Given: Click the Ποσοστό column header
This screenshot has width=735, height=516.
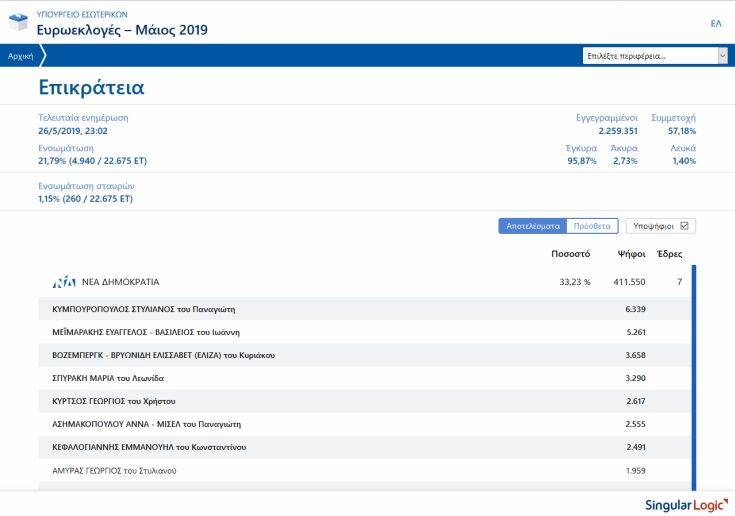Looking at the screenshot, I should click(x=570, y=254).
